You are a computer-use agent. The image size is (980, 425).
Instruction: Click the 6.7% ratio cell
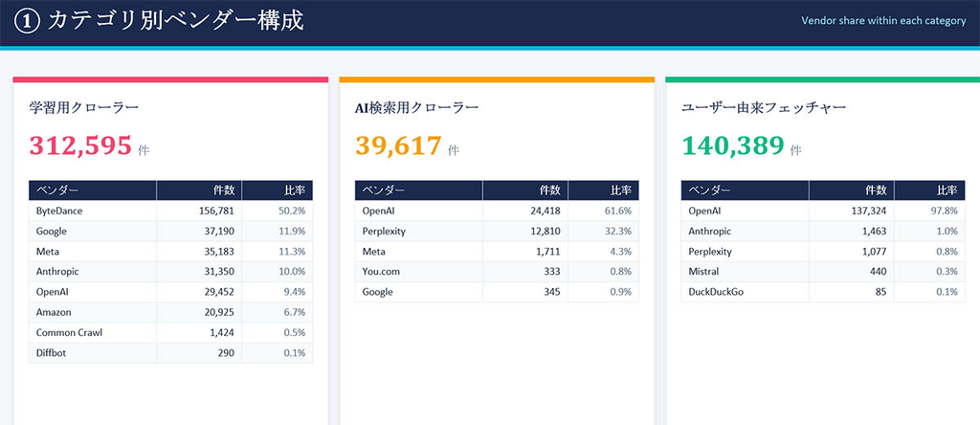point(278,312)
